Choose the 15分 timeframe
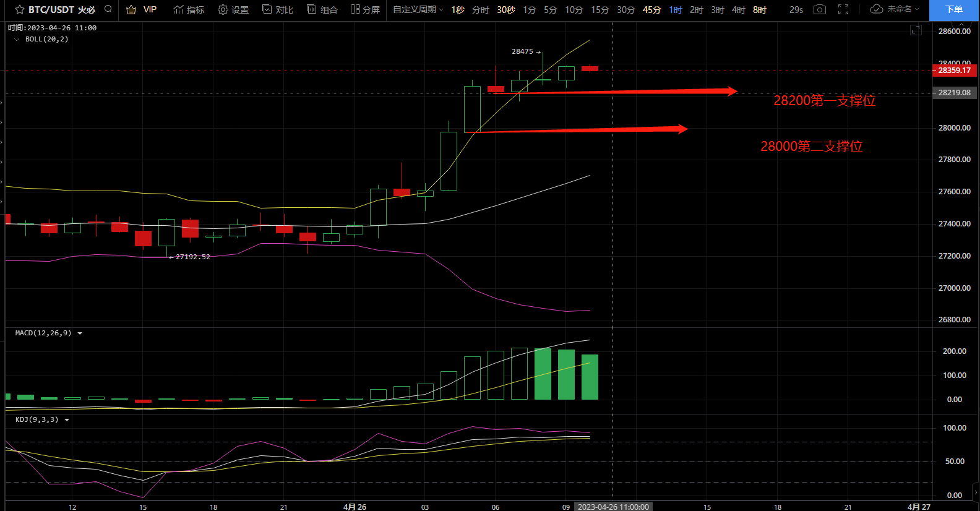980x511 pixels. [x=600, y=10]
